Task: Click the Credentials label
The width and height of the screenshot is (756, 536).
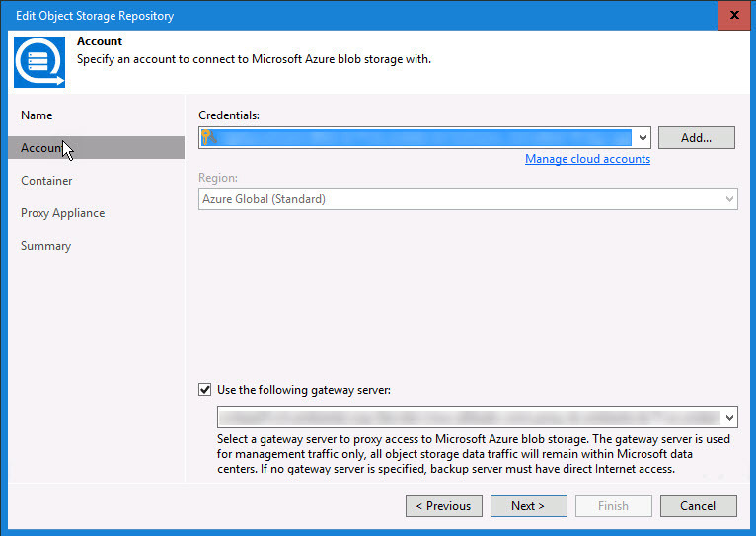Action: [229, 115]
